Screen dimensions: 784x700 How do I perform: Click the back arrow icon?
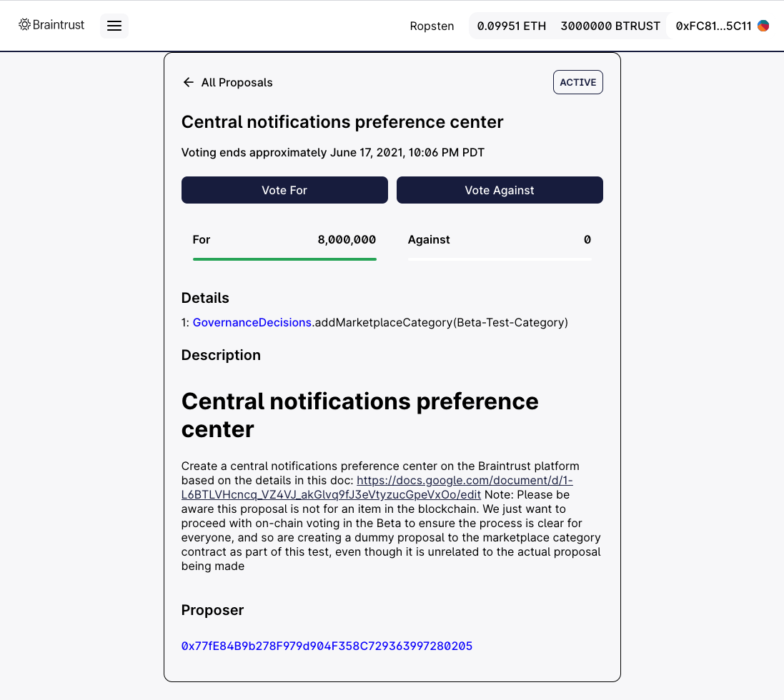[x=188, y=82]
